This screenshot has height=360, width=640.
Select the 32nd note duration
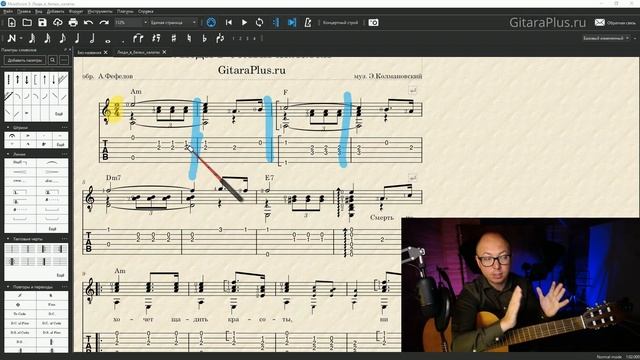coord(32,38)
